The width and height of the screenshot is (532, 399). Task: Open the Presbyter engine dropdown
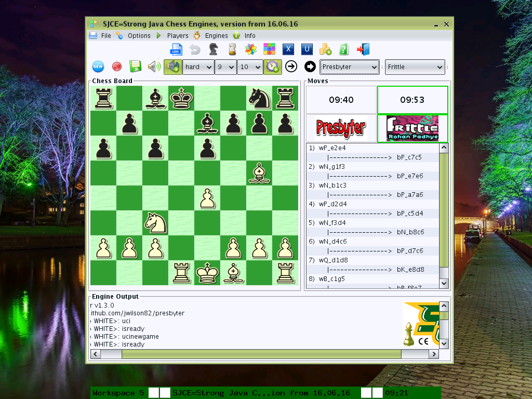point(349,67)
